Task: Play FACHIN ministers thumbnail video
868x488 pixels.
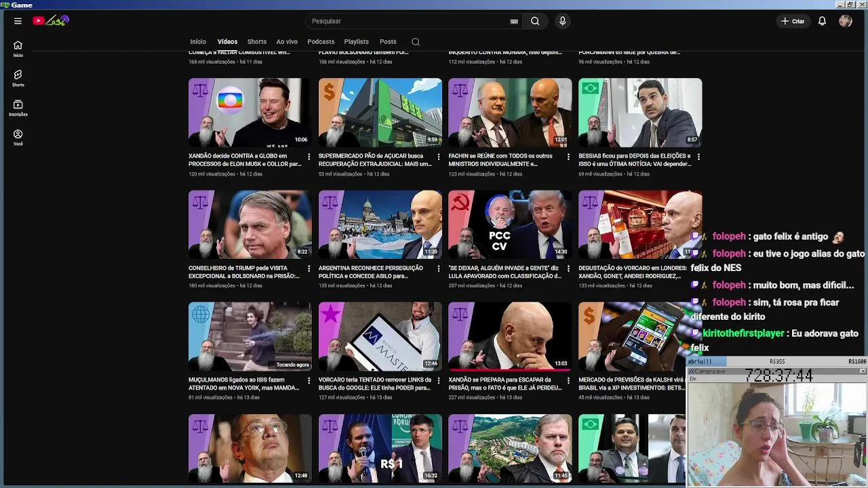Action: [510, 113]
